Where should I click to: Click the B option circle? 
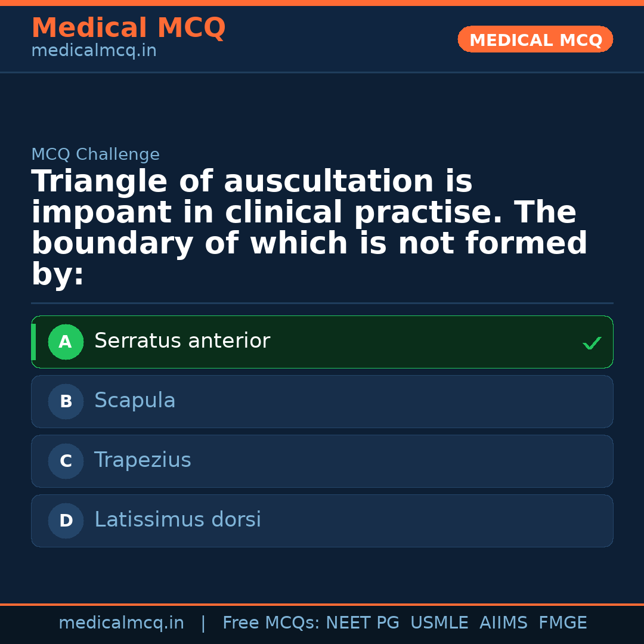[66, 402]
